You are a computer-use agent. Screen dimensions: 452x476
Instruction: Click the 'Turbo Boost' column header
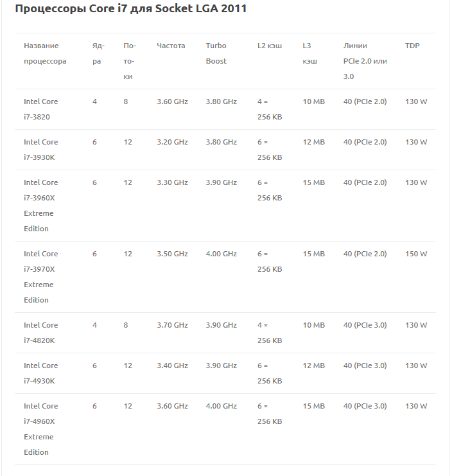(x=216, y=53)
